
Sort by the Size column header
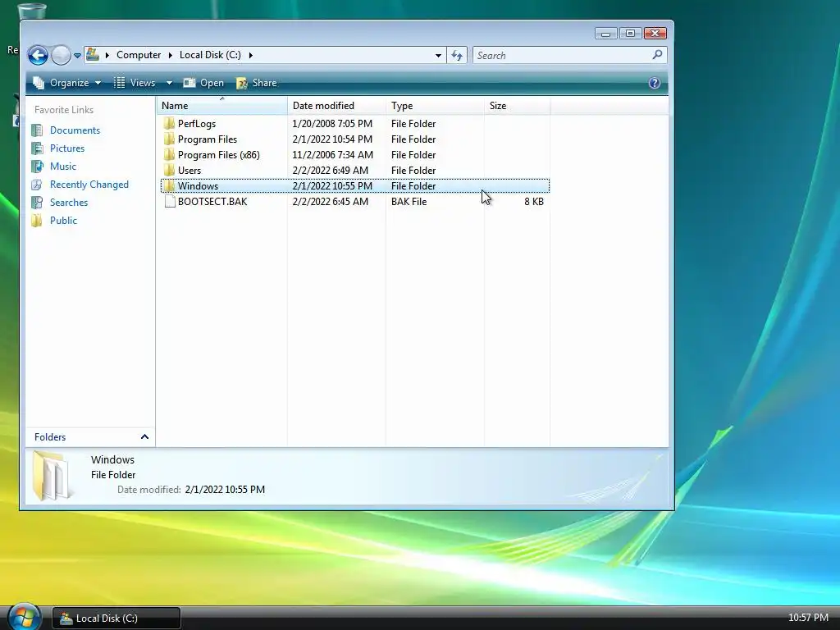click(x=517, y=106)
